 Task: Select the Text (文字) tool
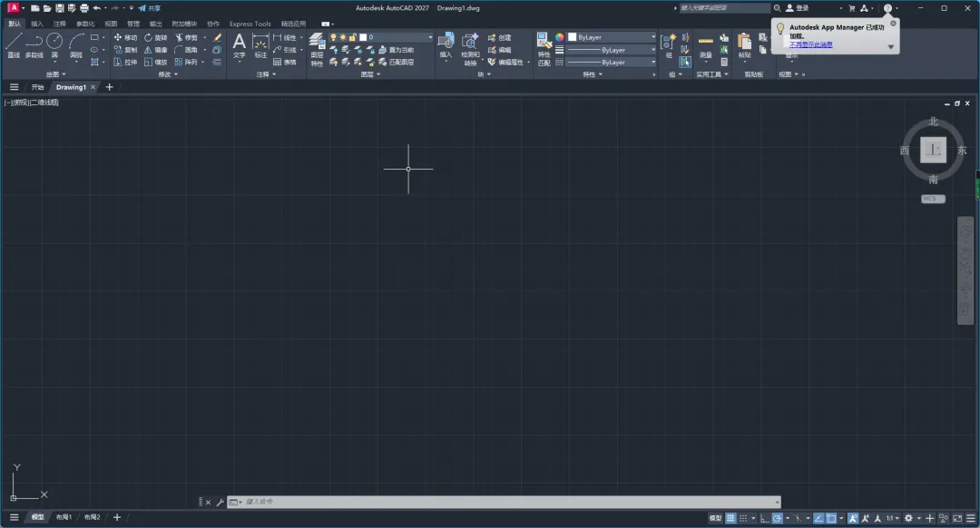tap(240, 45)
